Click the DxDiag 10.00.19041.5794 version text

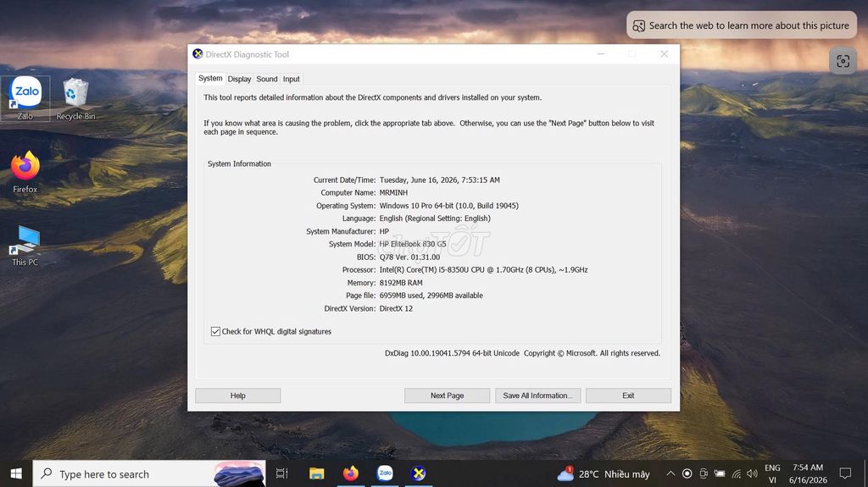(x=452, y=353)
